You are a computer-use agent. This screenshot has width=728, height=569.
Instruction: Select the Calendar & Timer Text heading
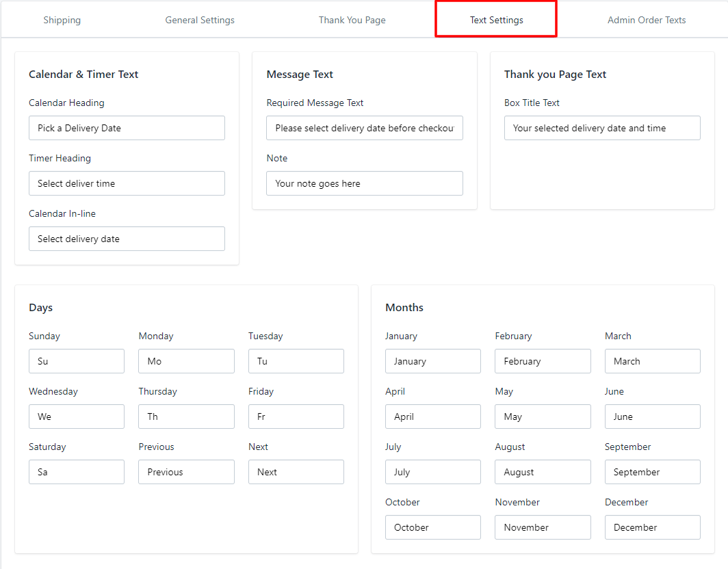coord(83,75)
